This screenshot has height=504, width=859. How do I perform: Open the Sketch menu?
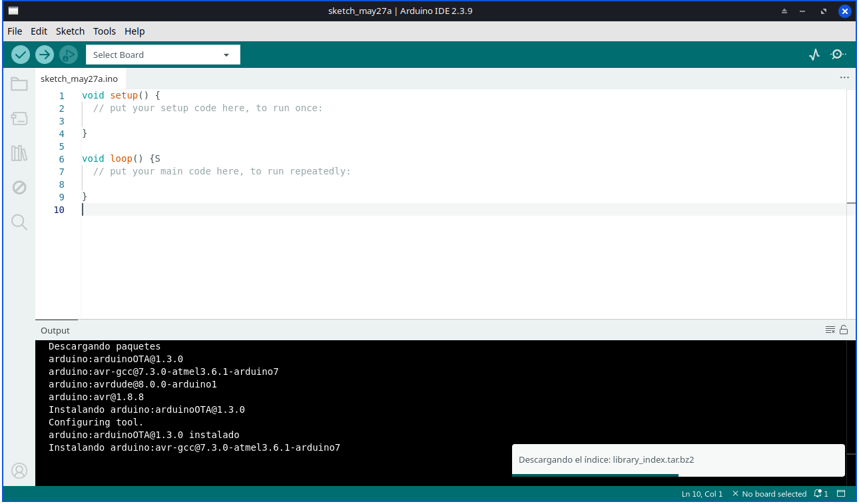click(x=71, y=31)
